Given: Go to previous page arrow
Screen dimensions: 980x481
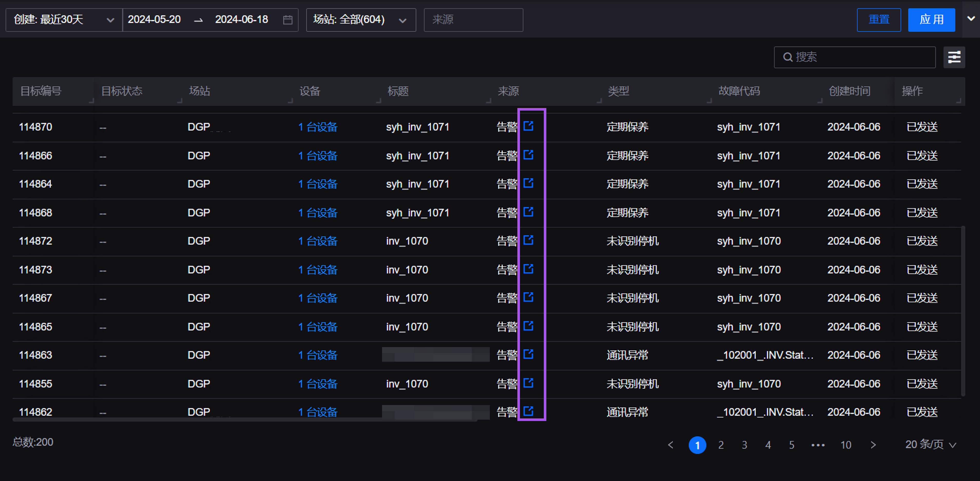Looking at the screenshot, I should click(671, 445).
